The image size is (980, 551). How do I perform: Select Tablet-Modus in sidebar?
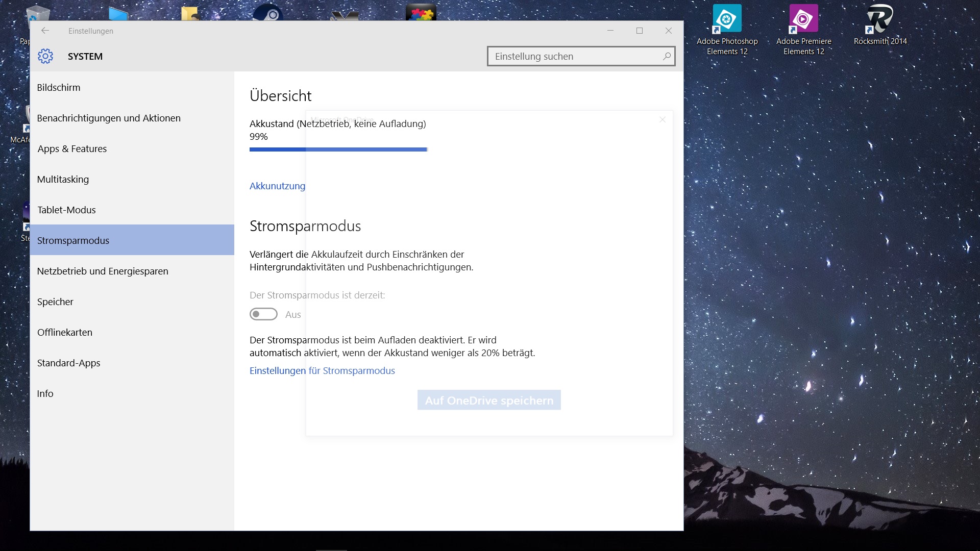[66, 210]
